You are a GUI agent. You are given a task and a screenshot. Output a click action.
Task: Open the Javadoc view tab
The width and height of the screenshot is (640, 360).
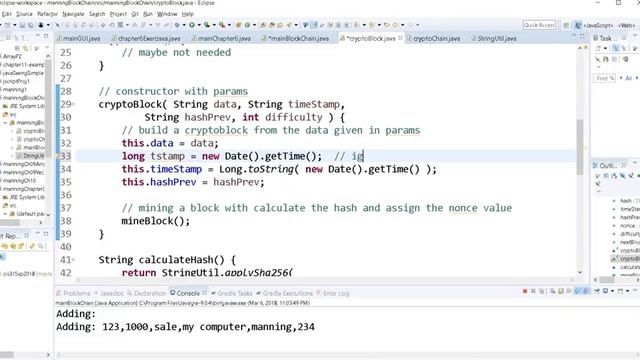pyautogui.click(x=109, y=293)
